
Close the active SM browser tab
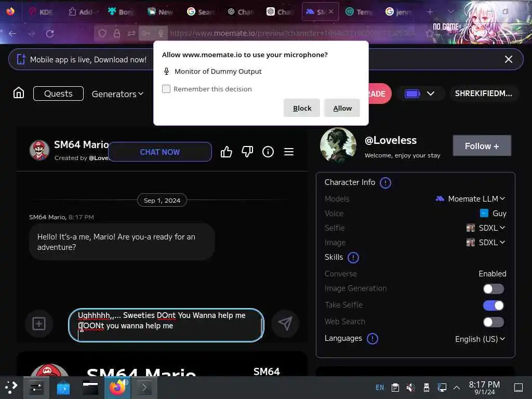tap(331, 11)
